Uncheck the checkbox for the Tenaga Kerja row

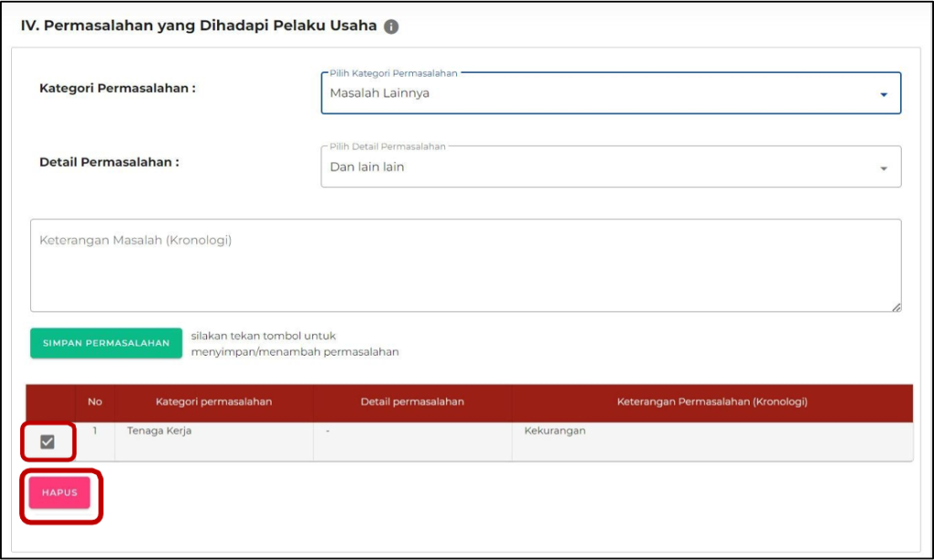(47, 442)
